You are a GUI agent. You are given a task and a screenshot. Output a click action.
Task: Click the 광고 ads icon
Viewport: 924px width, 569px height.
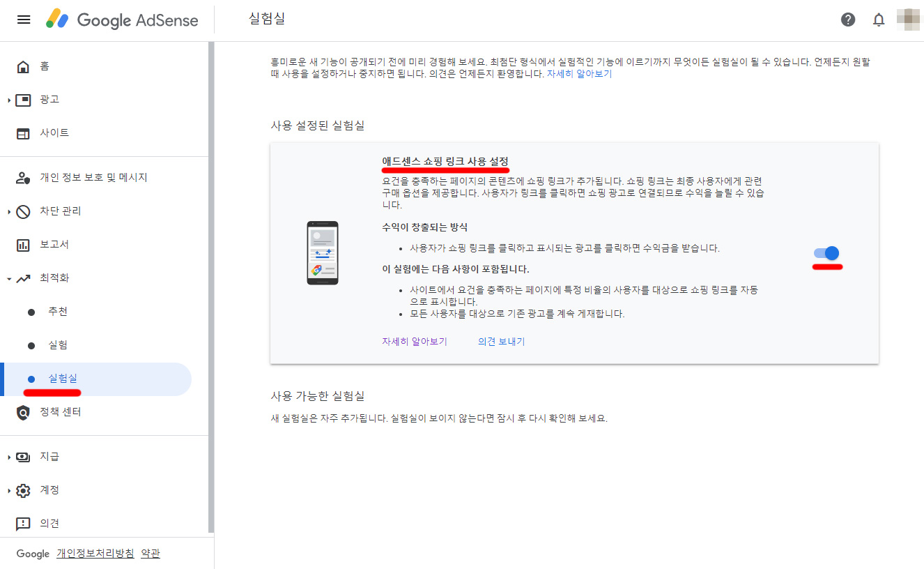coord(23,100)
